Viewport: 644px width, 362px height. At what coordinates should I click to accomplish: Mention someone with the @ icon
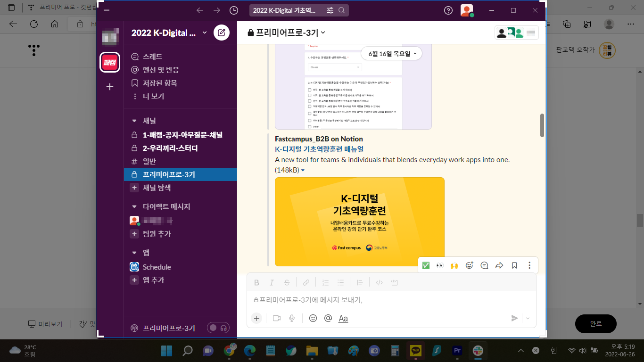(328, 319)
